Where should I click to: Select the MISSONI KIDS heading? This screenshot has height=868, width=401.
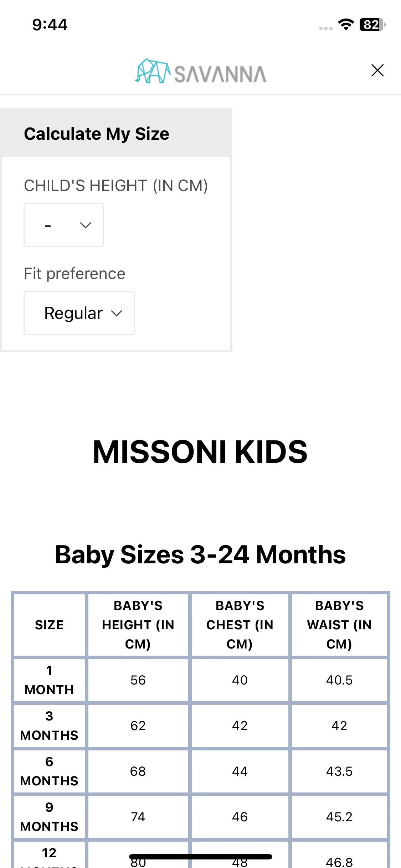[200, 452]
